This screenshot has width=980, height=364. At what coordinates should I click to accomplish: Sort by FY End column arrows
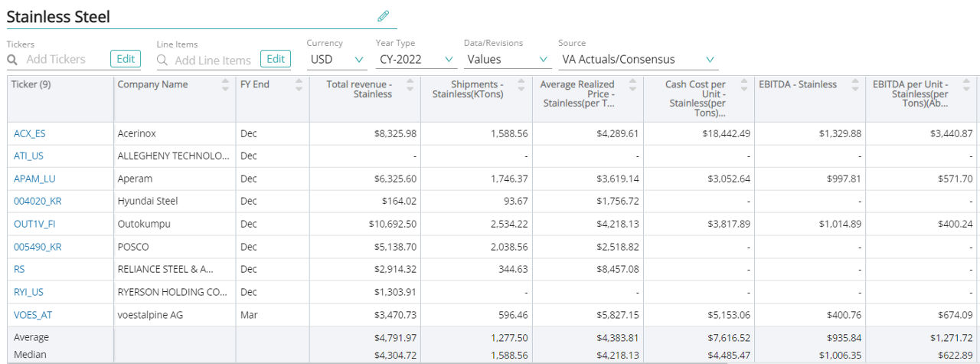click(299, 84)
